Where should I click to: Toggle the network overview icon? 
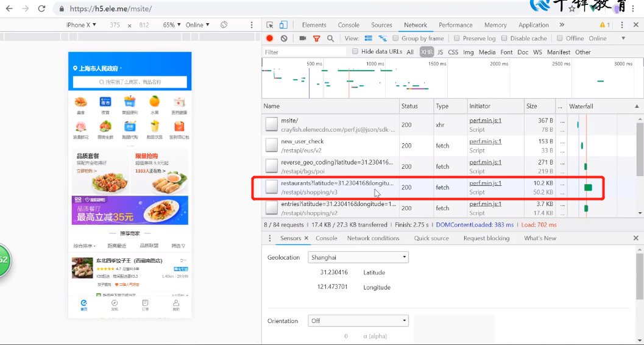(383, 38)
